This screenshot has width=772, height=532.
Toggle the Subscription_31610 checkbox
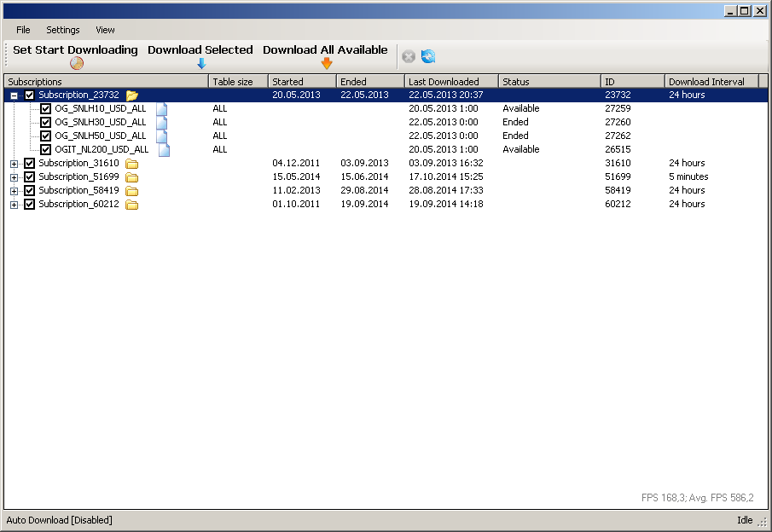(x=30, y=164)
